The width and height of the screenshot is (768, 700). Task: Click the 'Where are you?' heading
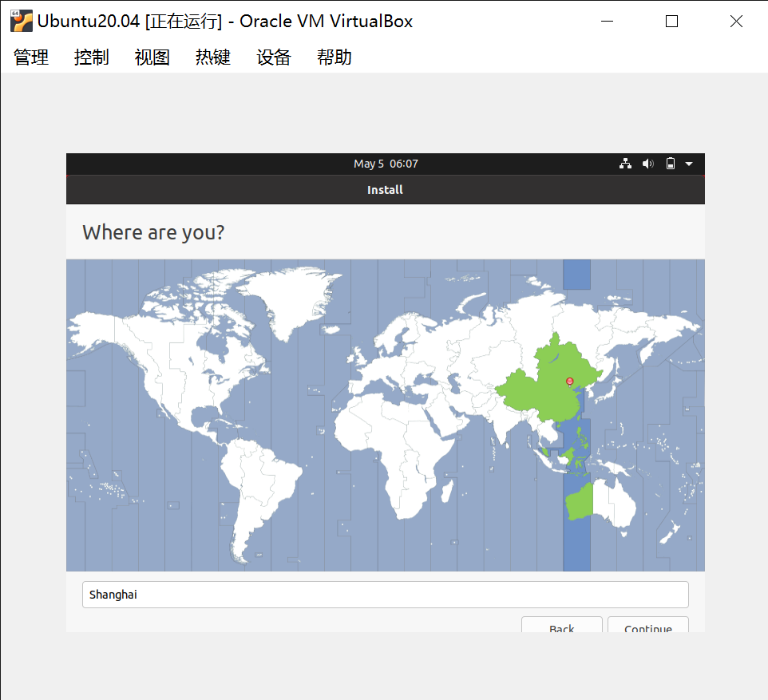[153, 232]
